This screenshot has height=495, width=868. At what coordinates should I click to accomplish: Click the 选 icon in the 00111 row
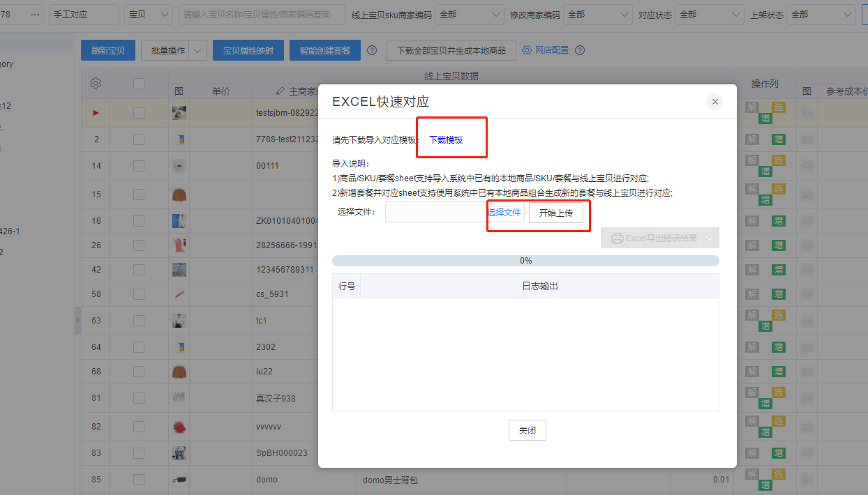click(779, 160)
